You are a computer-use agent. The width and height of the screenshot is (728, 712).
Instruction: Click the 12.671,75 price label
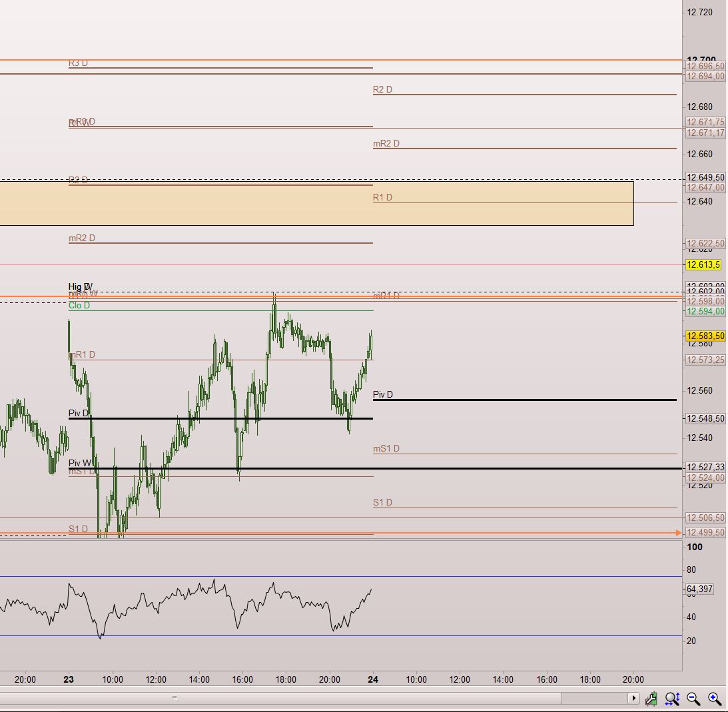coord(705,122)
